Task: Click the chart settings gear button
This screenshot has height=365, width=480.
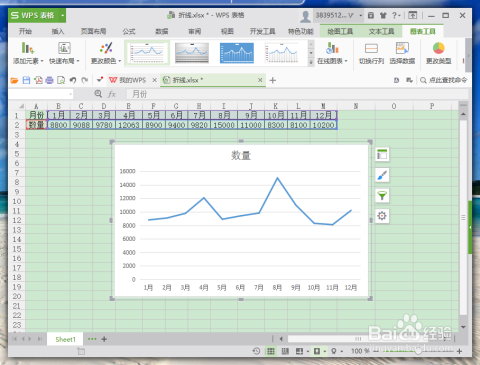Action: (x=382, y=216)
